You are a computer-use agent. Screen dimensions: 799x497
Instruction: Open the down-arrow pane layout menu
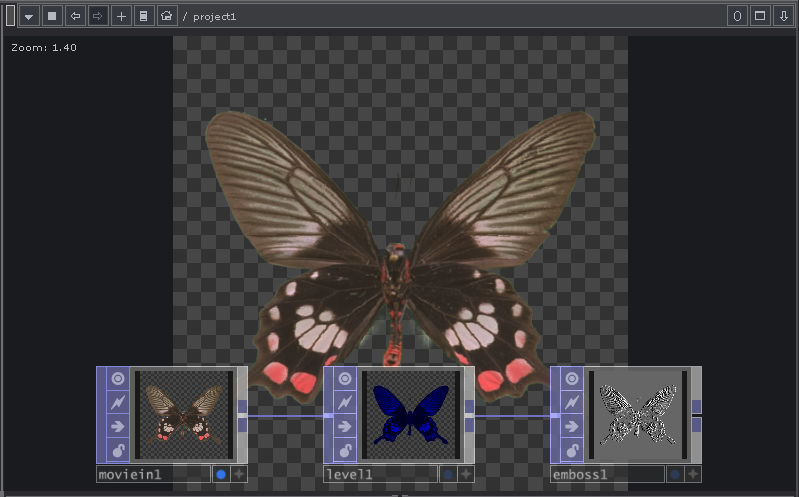click(783, 16)
